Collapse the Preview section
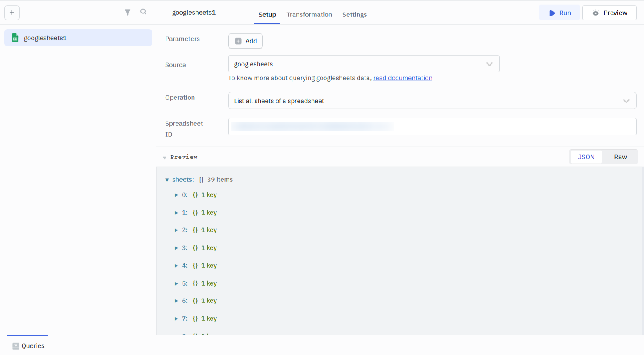The image size is (644, 355). pyautogui.click(x=165, y=158)
